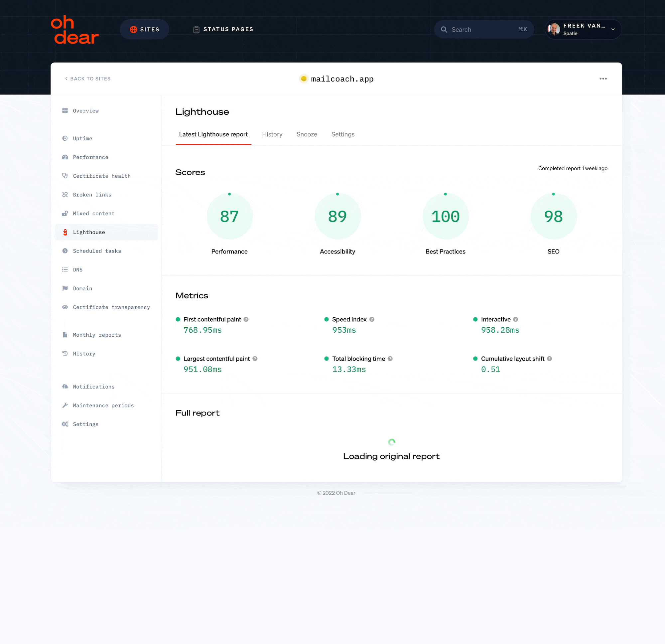Click the red Lighthouse icon in sidebar
The height and width of the screenshot is (644, 665).
point(65,232)
